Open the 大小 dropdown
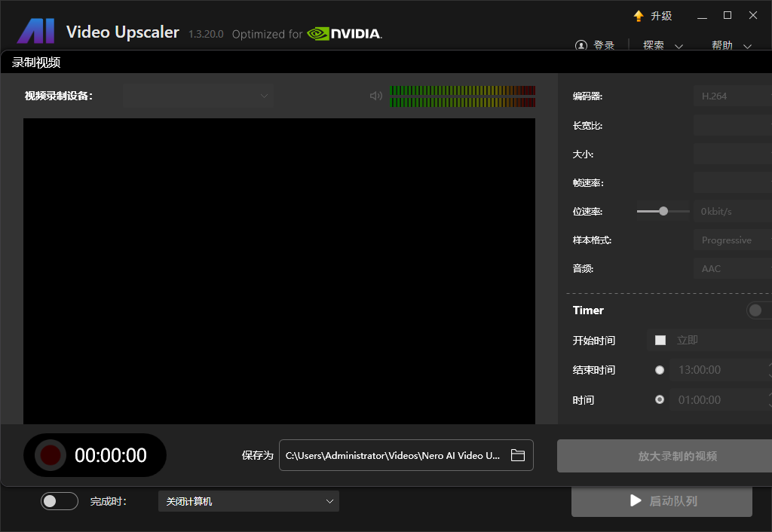Image resolution: width=772 pixels, height=532 pixels. pyautogui.click(x=733, y=154)
